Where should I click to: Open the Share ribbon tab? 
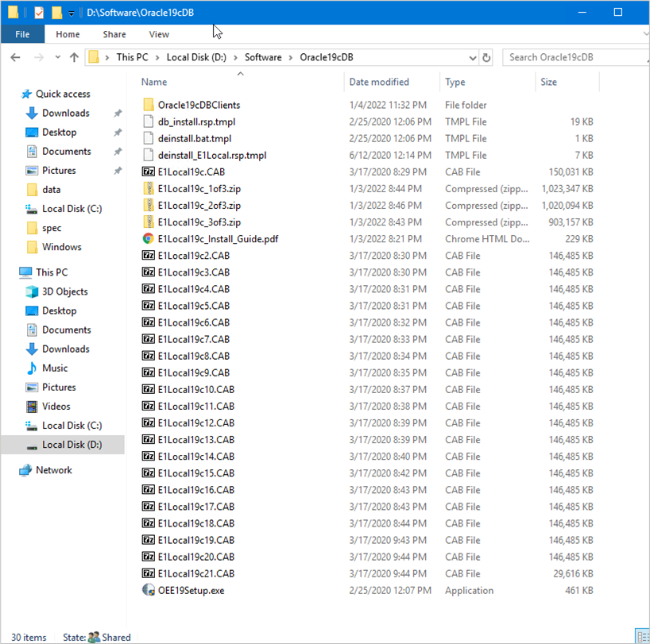click(x=114, y=34)
